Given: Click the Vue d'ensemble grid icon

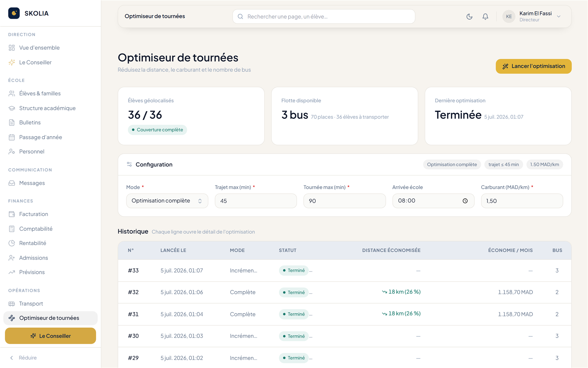Looking at the screenshot, I should pos(12,48).
